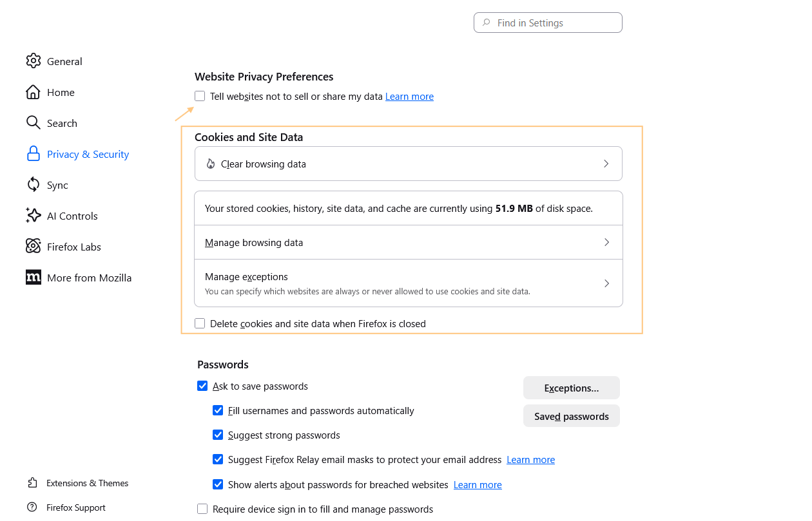812x521 pixels.
Task: Open Learn more about Firefox Relay masks
Action: pos(530,459)
